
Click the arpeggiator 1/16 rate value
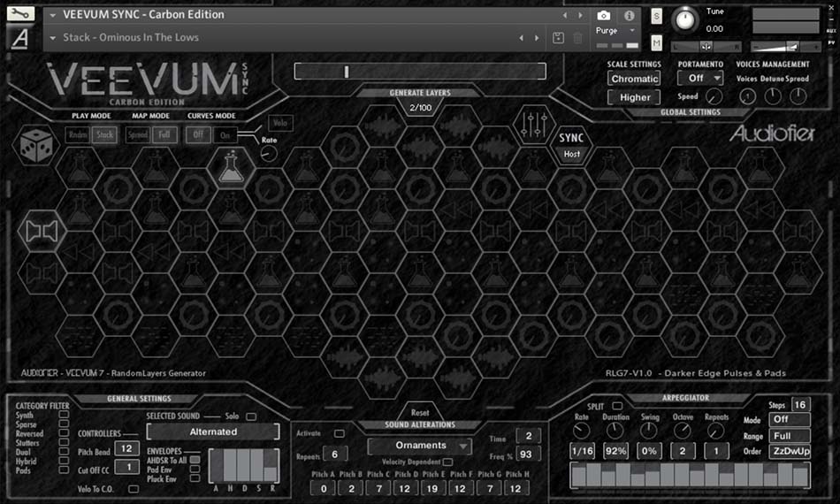pyautogui.click(x=582, y=450)
